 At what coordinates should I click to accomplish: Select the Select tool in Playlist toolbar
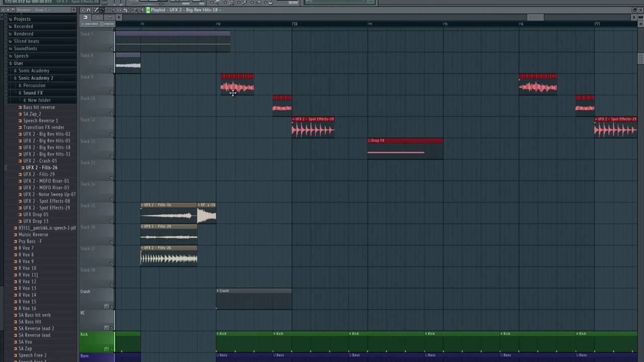point(130,10)
